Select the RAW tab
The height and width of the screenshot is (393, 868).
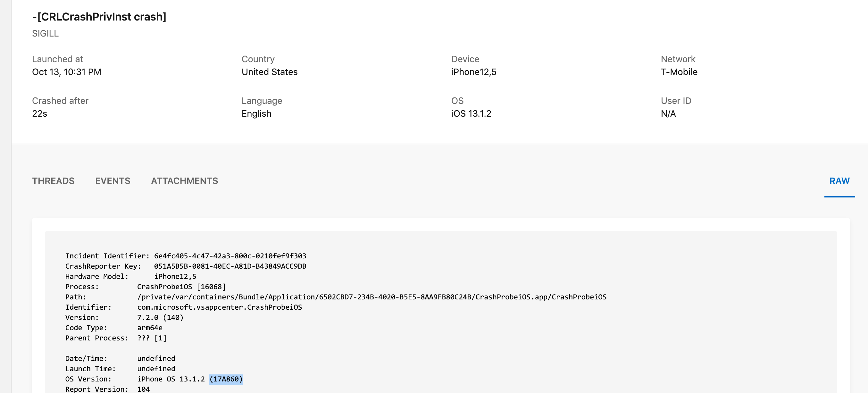(839, 181)
